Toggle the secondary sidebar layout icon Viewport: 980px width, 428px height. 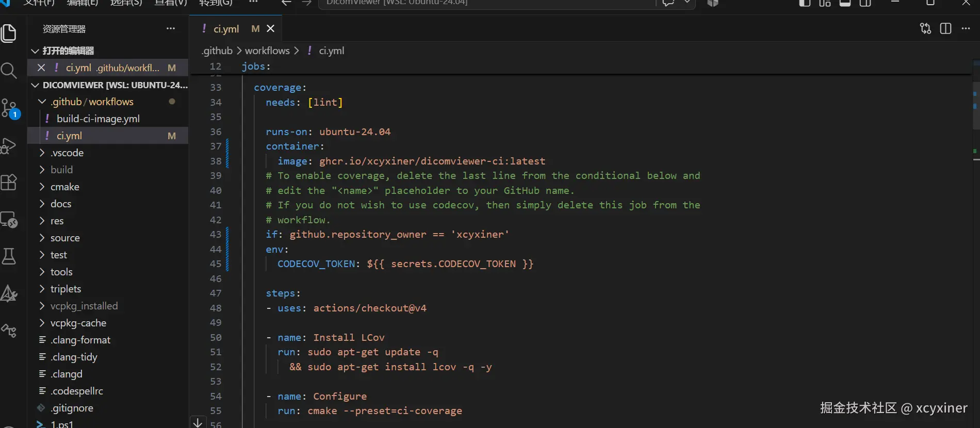coord(865,3)
